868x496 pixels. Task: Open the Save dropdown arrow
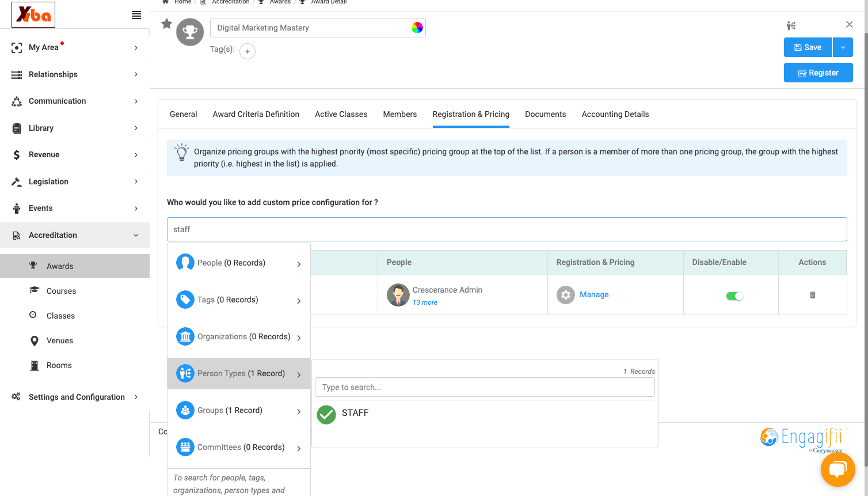tap(843, 47)
